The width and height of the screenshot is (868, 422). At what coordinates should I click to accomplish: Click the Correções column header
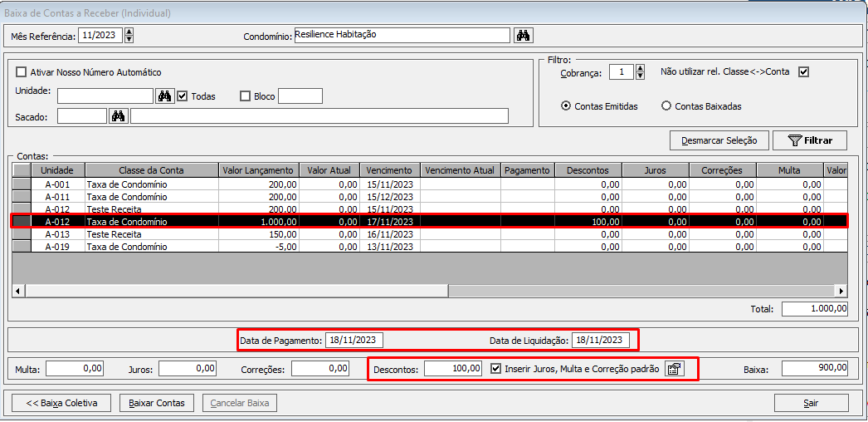[x=723, y=169]
